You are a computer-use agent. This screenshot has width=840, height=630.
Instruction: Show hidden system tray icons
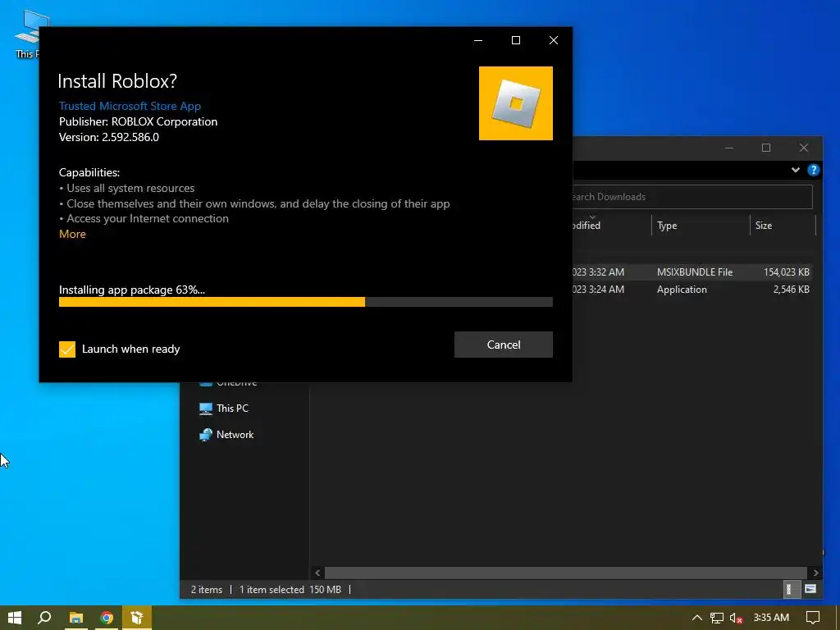[696, 618]
